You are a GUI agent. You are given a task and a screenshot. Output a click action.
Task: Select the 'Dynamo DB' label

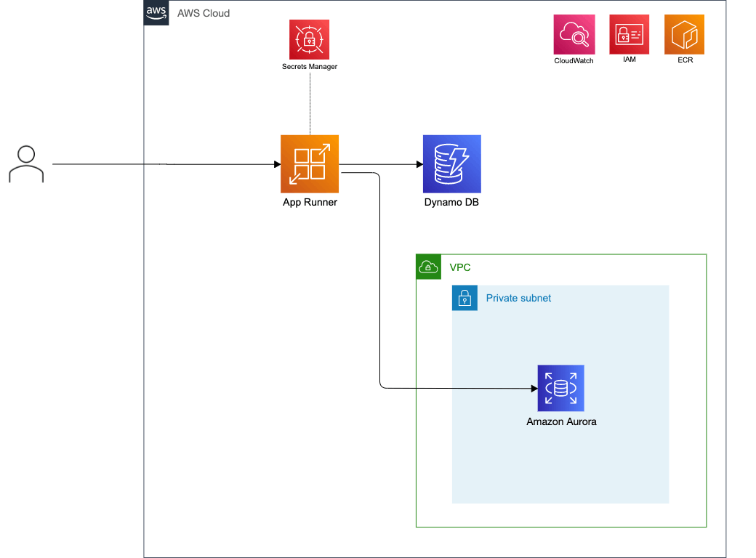tap(451, 203)
